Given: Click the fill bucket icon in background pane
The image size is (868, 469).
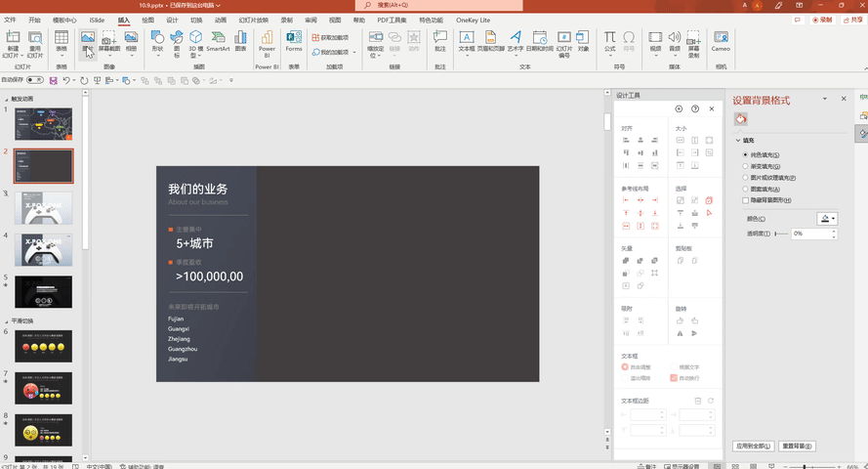Looking at the screenshot, I should pos(741,119).
